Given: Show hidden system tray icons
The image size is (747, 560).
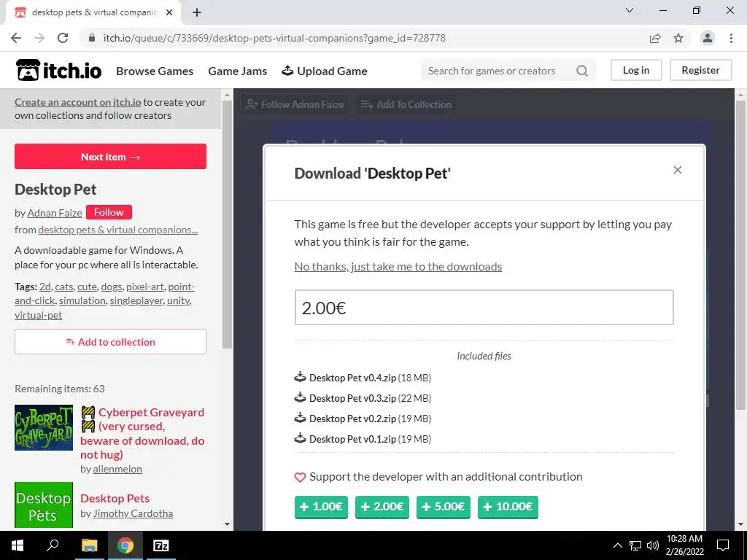Looking at the screenshot, I should coord(617,545).
